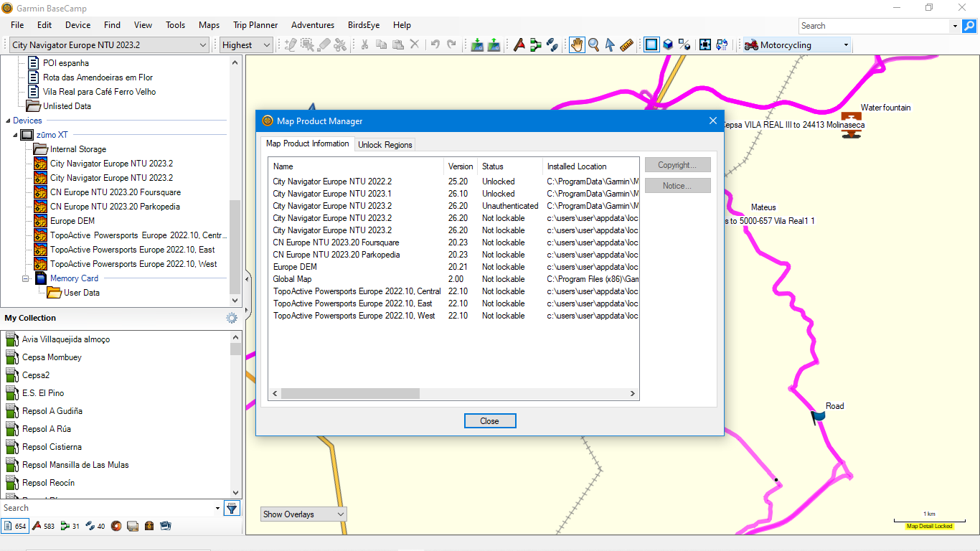The height and width of the screenshot is (551, 980).
Task: Click the Delete X icon in toolbar
Action: pyautogui.click(x=414, y=44)
